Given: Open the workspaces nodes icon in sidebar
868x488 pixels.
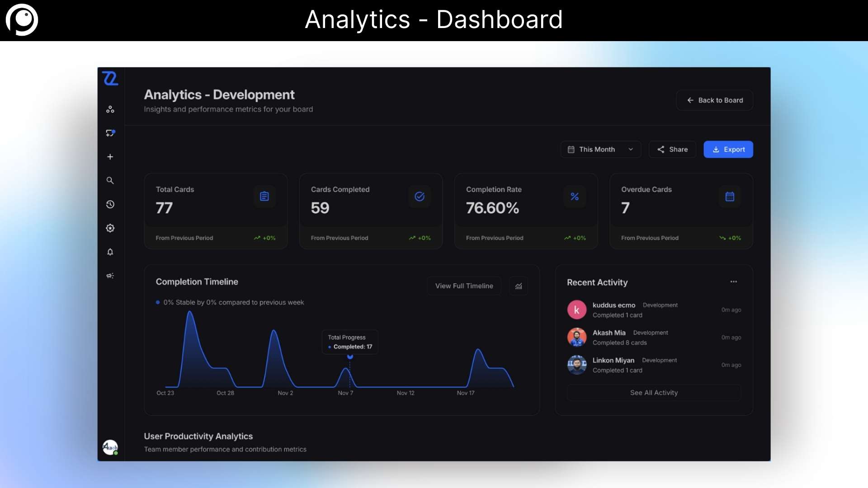Looking at the screenshot, I should [110, 109].
